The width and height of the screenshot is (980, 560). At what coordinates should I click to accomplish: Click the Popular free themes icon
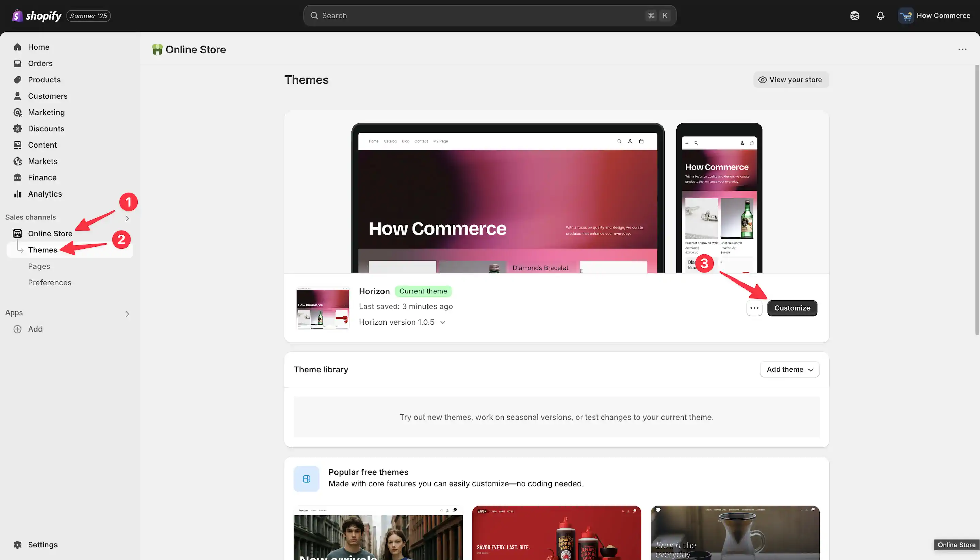point(306,479)
